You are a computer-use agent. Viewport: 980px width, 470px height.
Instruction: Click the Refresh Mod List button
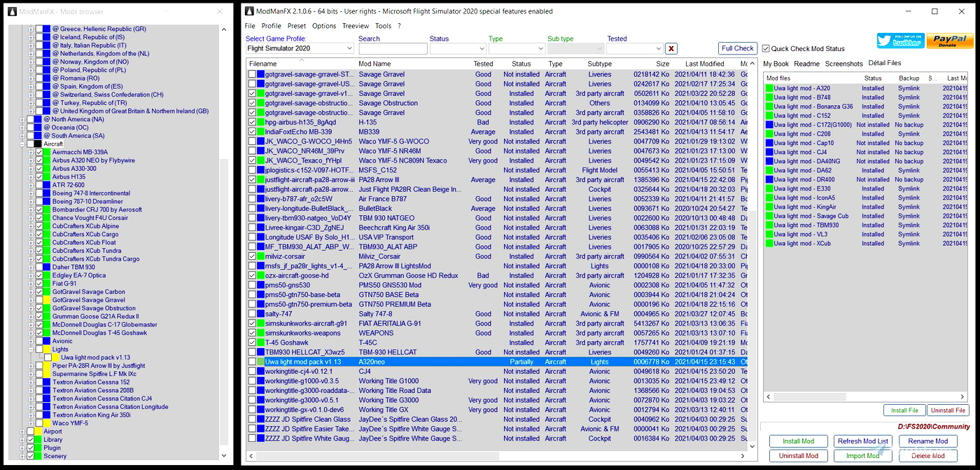862,441
